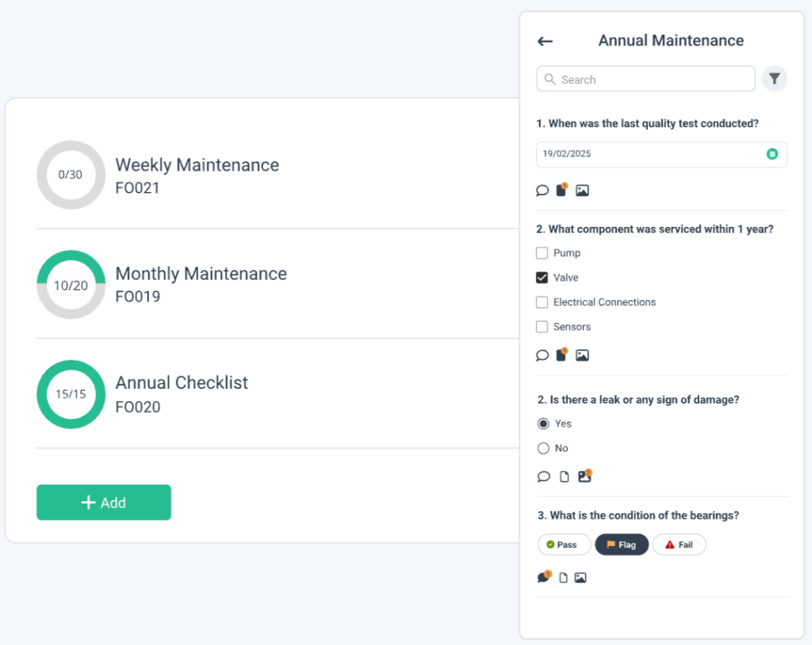Screen dimensions: 812x645
Task: Open the Annual Checklist FO020
Action: [182, 393]
